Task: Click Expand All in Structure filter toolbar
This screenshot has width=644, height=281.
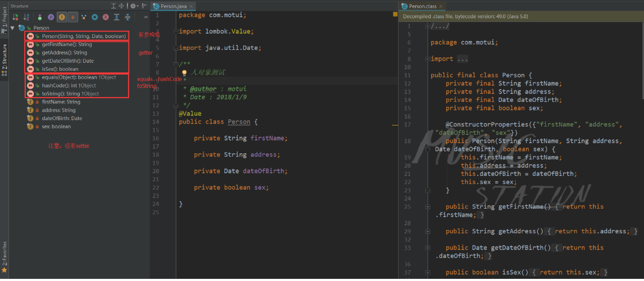Action: click(116, 18)
